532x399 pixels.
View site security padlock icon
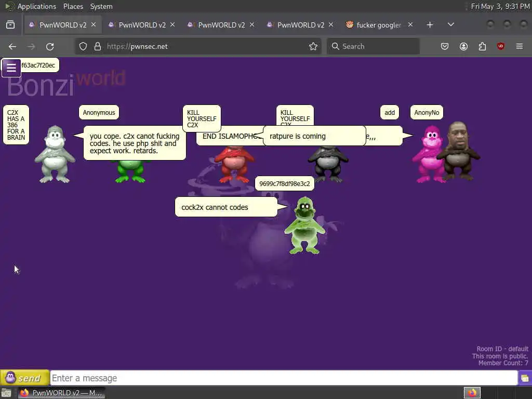coord(98,46)
